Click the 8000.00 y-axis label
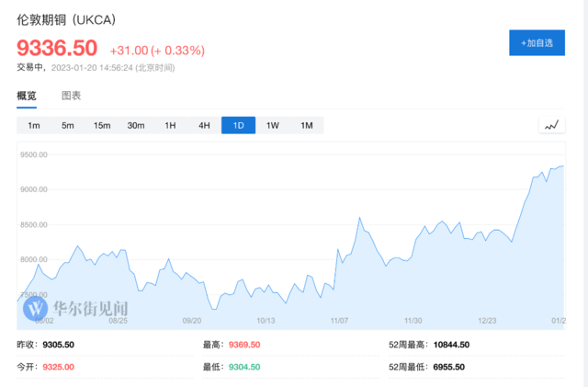The height and width of the screenshot is (387, 588). point(34,259)
